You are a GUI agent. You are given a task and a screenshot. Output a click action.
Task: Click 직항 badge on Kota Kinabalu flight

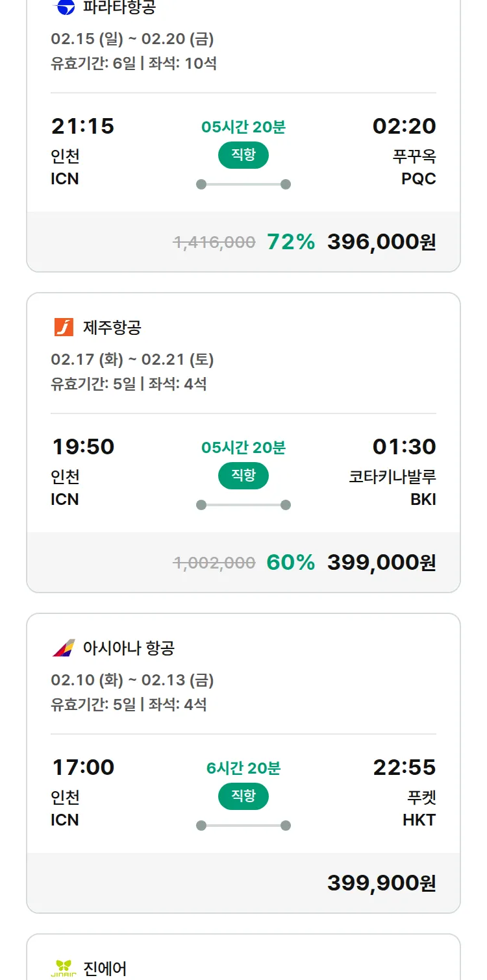[x=243, y=476]
